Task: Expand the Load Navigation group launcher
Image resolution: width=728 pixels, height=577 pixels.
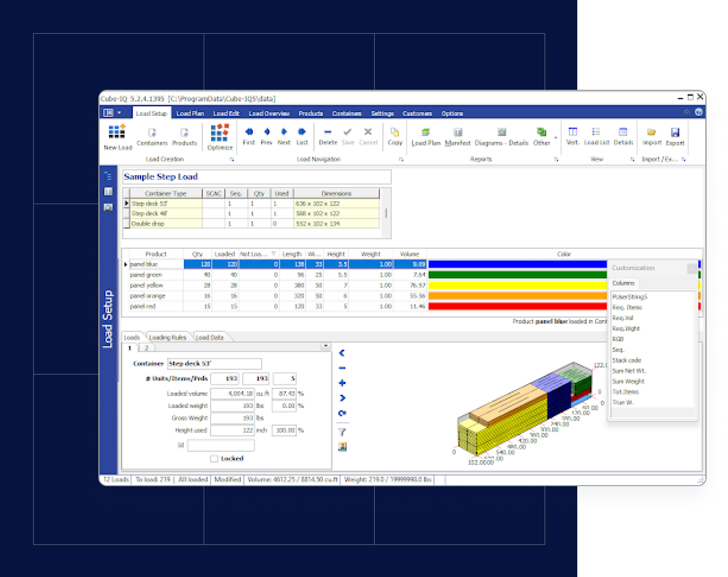Action: tap(401, 159)
